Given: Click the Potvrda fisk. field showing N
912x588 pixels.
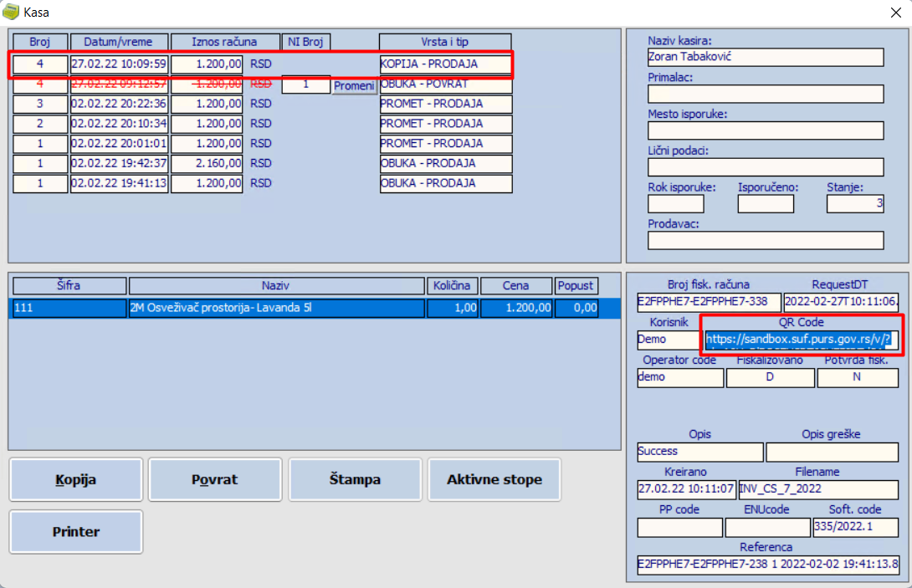Looking at the screenshot, I should (x=858, y=377).
